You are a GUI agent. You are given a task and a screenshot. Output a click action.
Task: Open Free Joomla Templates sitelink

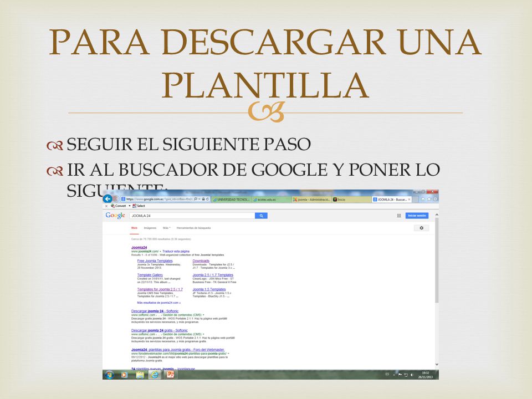[x=155, y=260]
